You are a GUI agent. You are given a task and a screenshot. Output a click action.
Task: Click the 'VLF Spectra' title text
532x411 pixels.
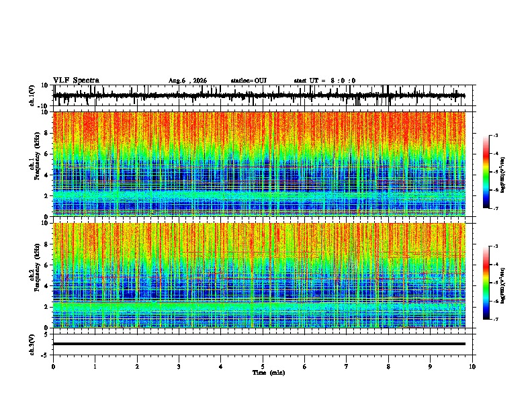click(76, 81)
